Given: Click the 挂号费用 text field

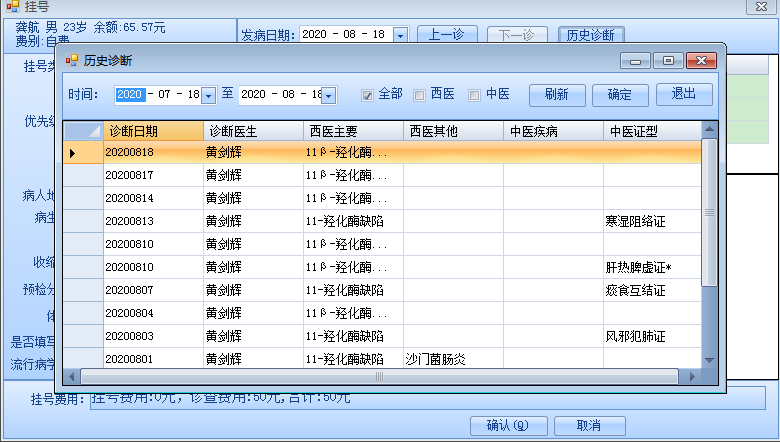Looking at the screenshot, I should coord(428,398).
